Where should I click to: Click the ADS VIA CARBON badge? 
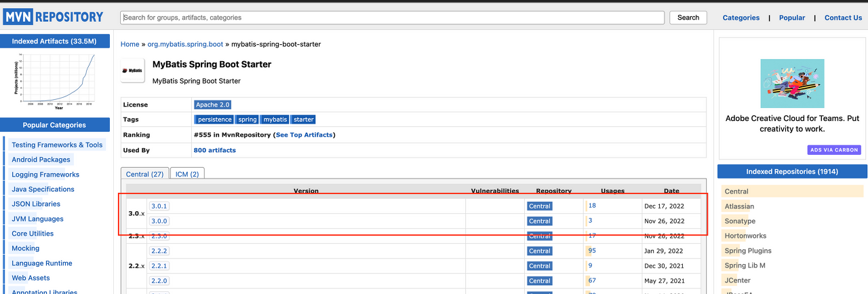[834, 150]
